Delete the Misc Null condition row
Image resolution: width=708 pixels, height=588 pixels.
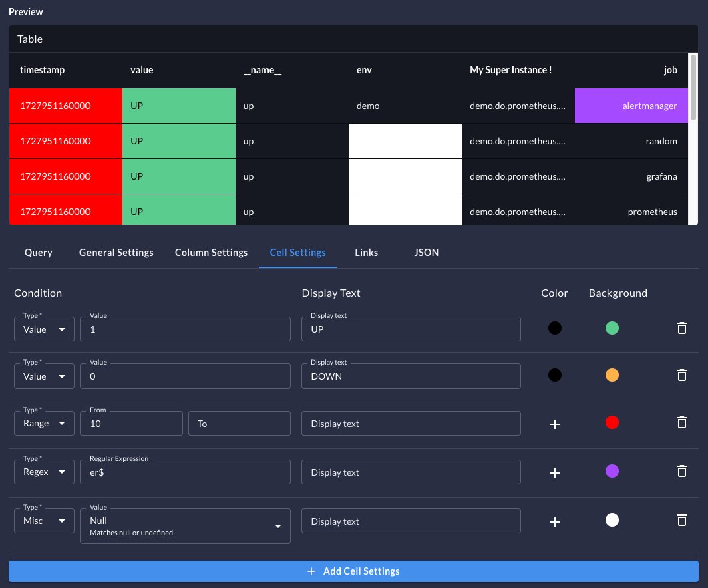click(x=682, y=521)
